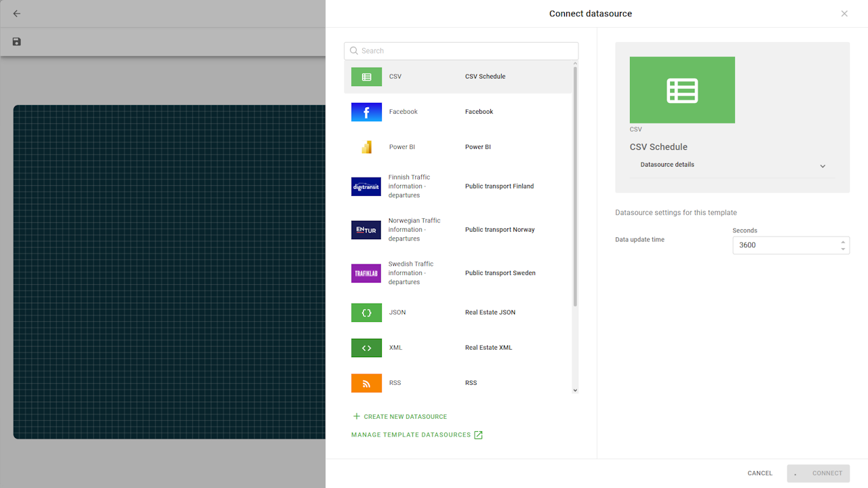This screenshot has height=488, width=868.
Task: Choose the Entur Norwegian traffic icon
Action: tap(366, 230)
